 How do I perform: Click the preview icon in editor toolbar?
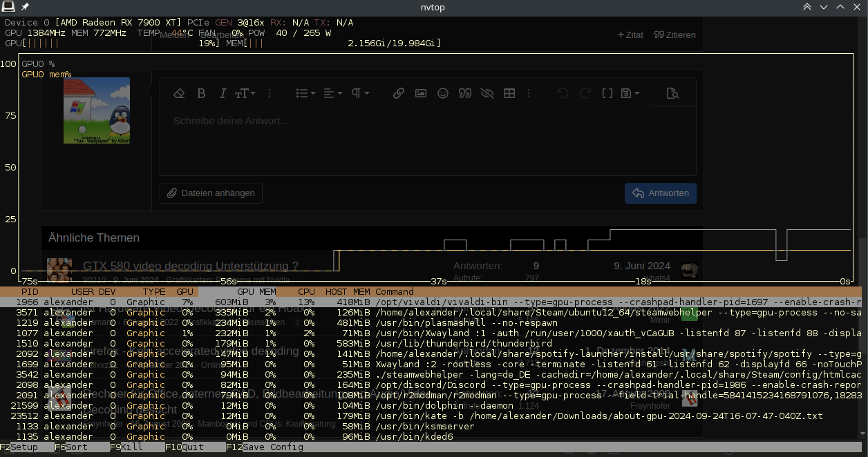(x=672, y=93)
